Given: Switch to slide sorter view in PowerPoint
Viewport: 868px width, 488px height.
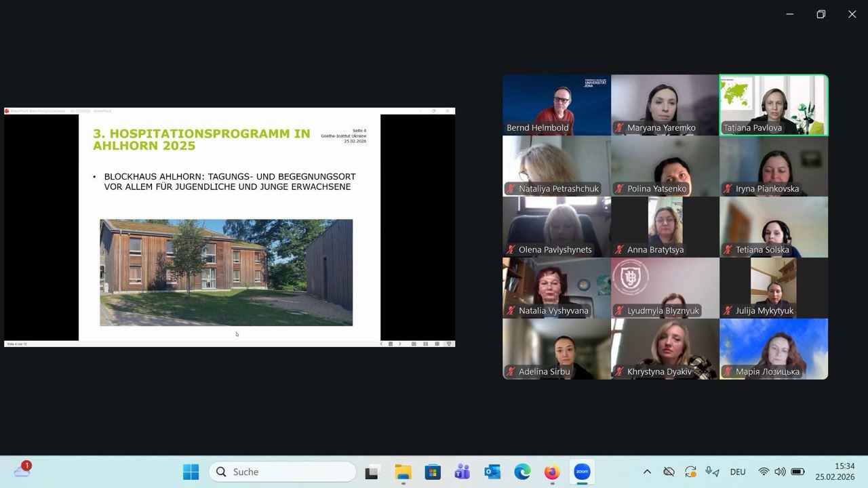Looking at the screenshot, I should [x=425, y=344].
